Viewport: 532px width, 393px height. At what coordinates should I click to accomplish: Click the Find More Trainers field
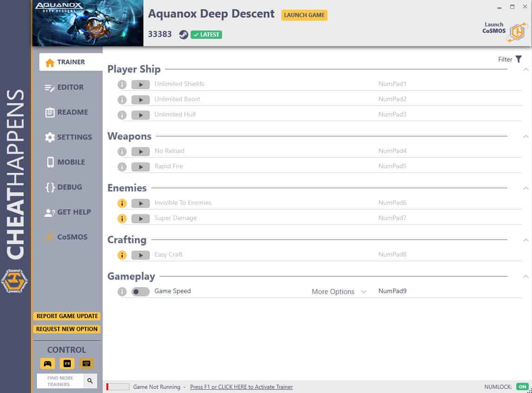61,381
